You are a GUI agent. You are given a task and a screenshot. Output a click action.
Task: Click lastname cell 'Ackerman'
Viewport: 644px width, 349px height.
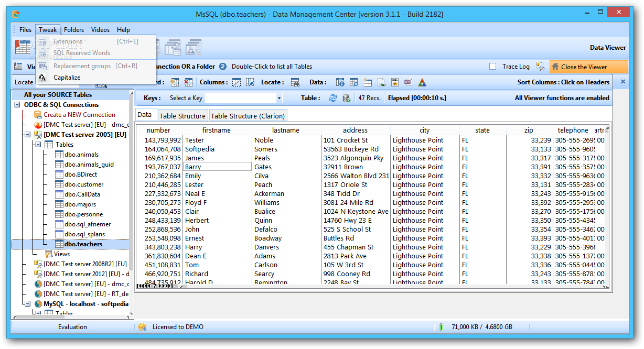pyautogui.click(x=286, y=193)
